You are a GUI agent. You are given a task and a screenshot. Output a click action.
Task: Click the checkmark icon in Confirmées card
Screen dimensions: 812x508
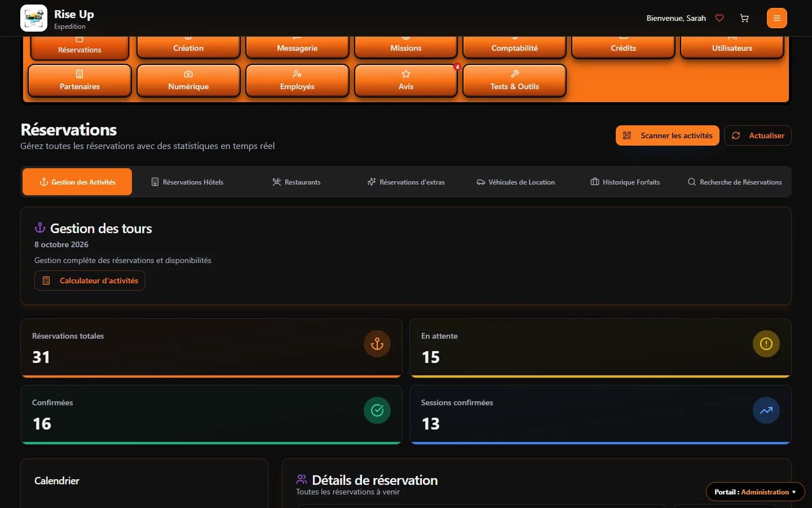coord(377,410)
